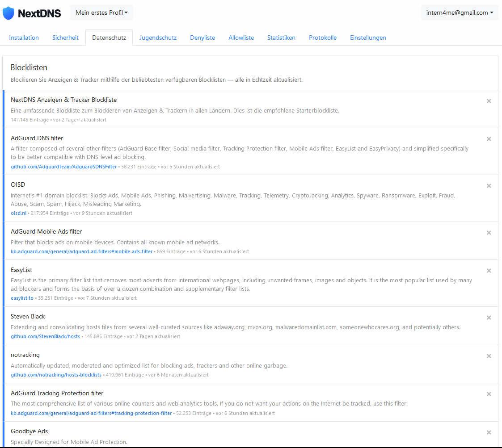This screenshot has width=502, height=448.
Task: Remove the Steven Black blocklist
Action: pos(489,318)
